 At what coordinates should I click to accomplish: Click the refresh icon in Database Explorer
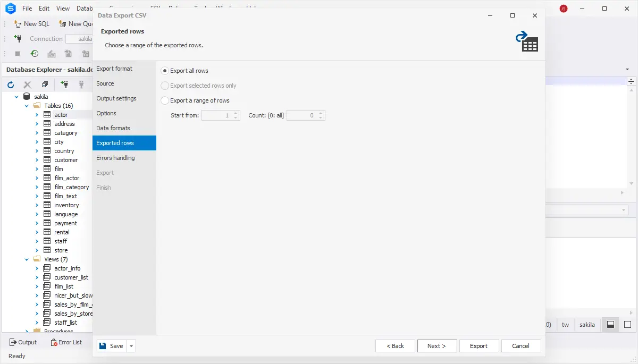tap(11, 84)
